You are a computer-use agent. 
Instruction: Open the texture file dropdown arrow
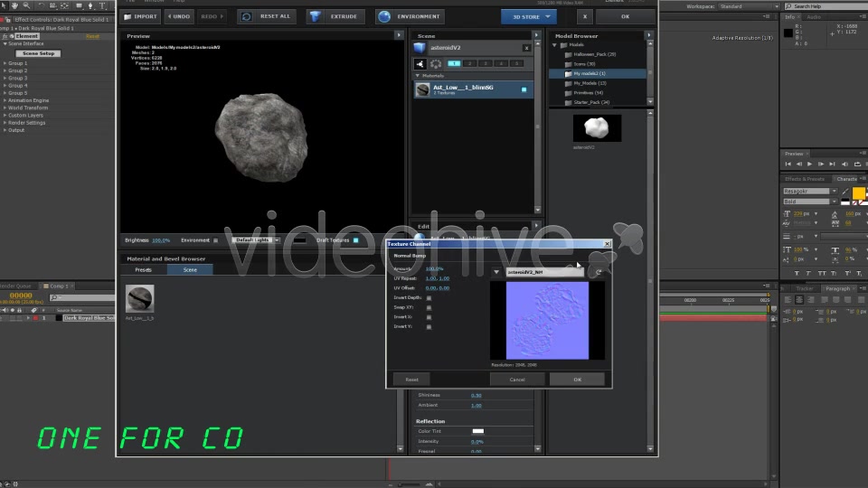[x=496, y=272]
